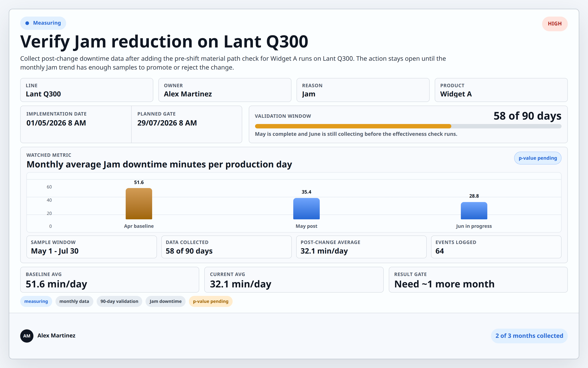This screenshot has width=588, height=368.
Task: Click the note about May complete and June collecting
Action: 356,134
